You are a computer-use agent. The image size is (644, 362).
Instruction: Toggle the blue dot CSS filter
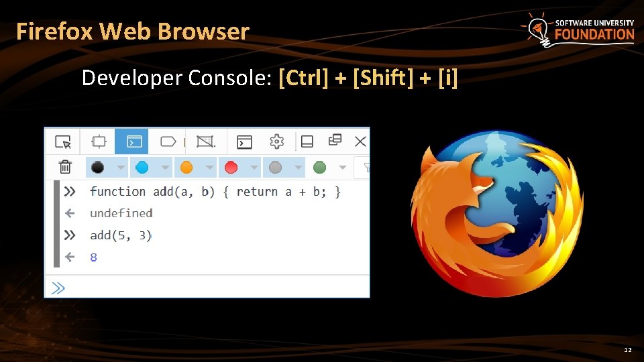point(142,168)
